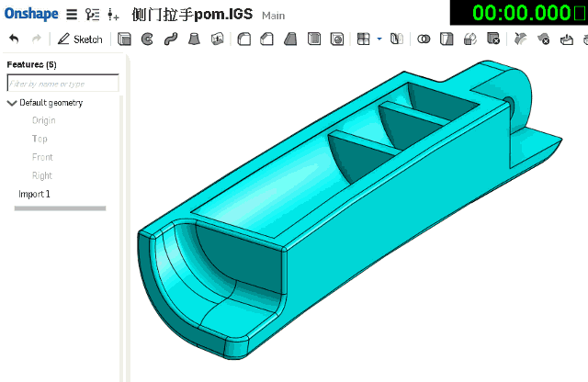
Task: Select the Extrude tool
Action: tap(124, 39)
